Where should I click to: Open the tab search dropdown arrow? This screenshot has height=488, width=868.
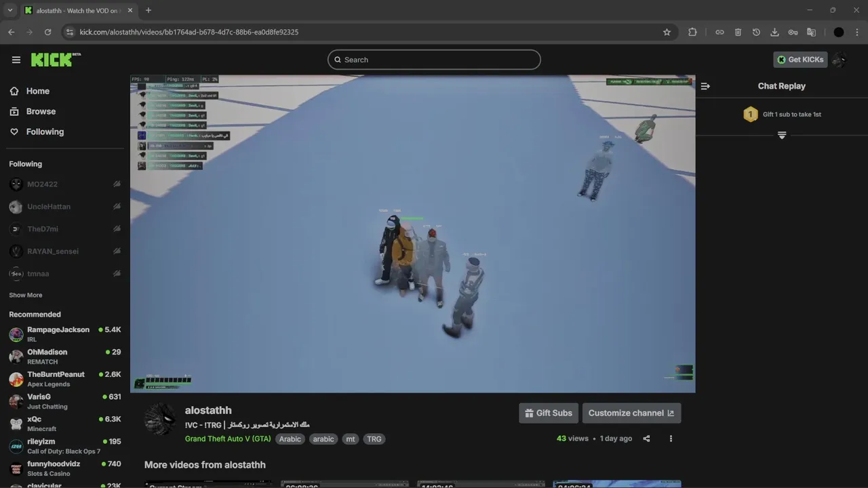(9, 10)
